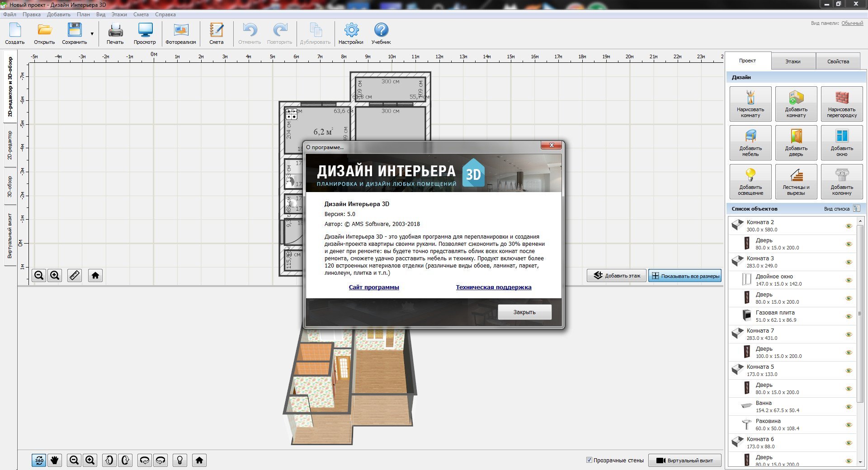This screenshot has width=868, height=470.
Task: Hide Комната 7 with its eye icon
Action: pos(849,334)
